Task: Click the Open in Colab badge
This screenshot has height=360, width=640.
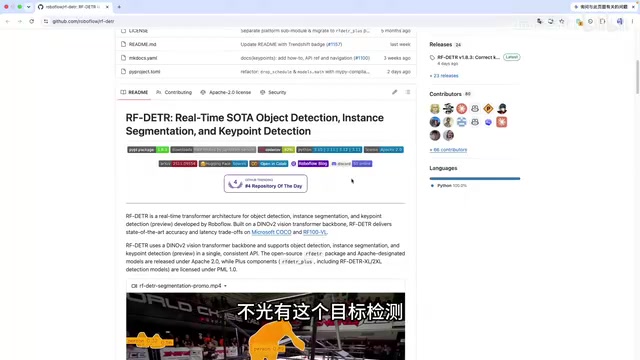Action: 269,164
